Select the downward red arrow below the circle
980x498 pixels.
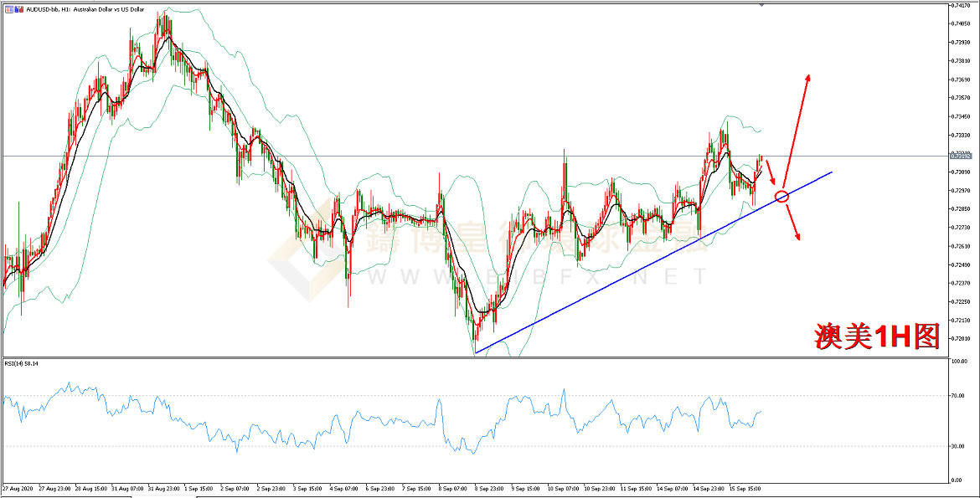[792, 222]
